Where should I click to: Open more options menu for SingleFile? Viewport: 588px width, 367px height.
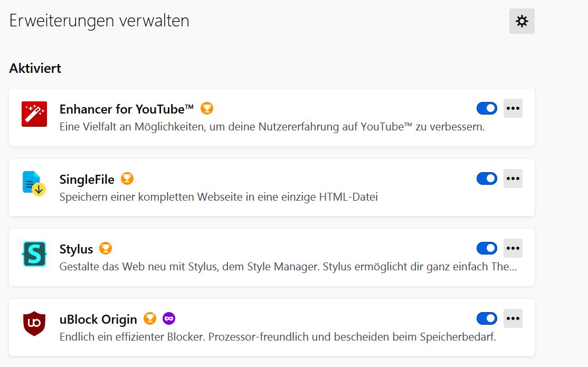(513, 178)
